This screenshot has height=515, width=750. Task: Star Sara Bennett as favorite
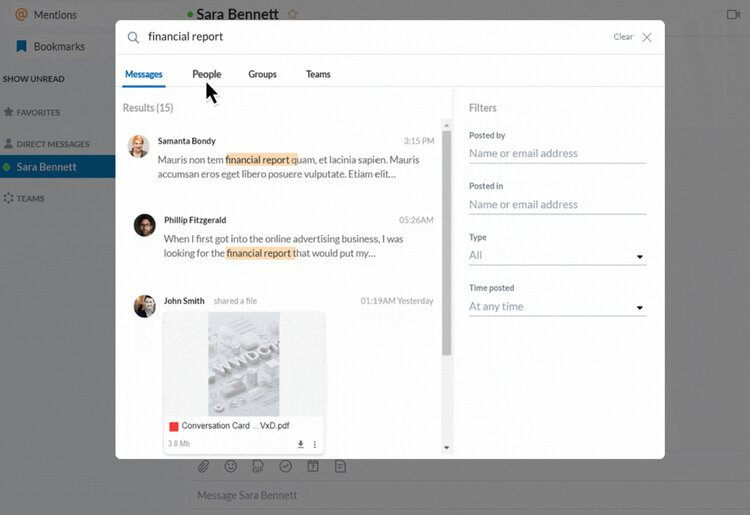click(x=293, y=14)
